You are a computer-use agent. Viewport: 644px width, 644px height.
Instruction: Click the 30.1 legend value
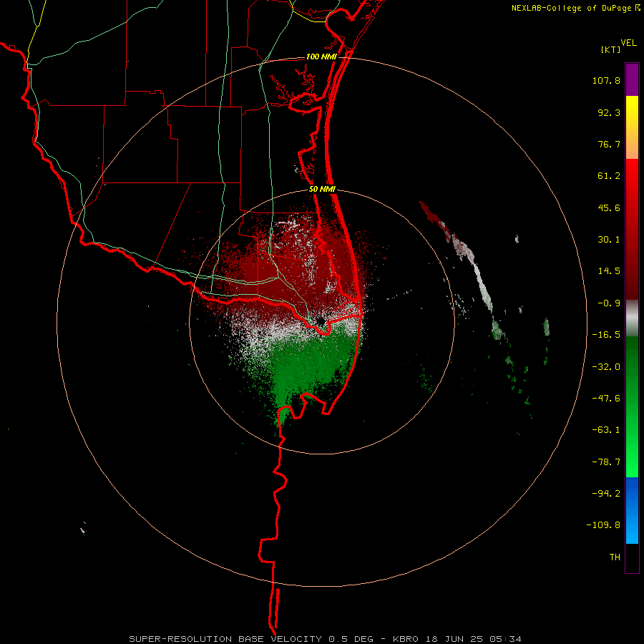[x=609, y=240]
